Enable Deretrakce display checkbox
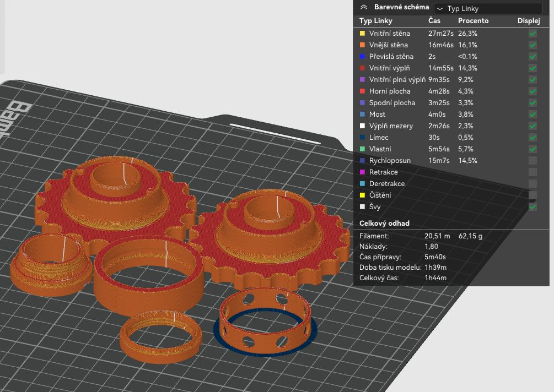554x392 pixels. pos(533,184)
